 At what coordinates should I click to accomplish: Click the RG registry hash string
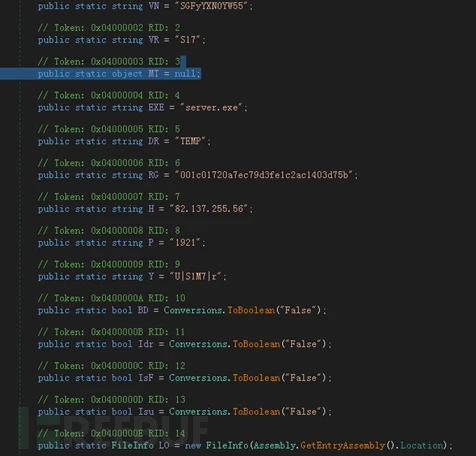pyautogui.click(x=264, y=175)
